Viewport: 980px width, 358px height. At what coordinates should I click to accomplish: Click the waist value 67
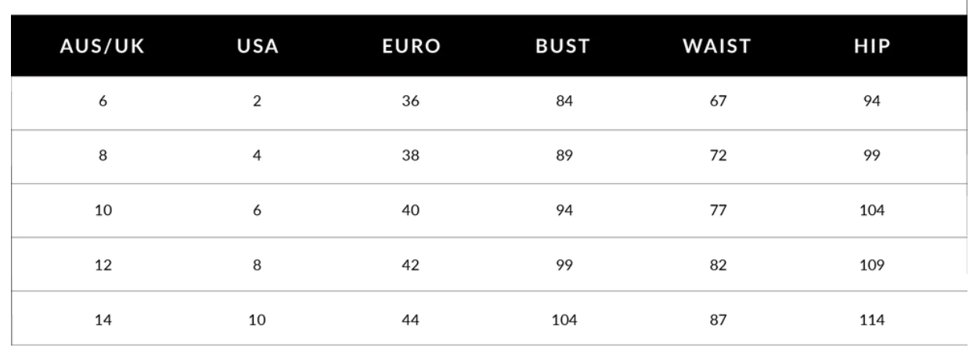click(x=718, y=102)
